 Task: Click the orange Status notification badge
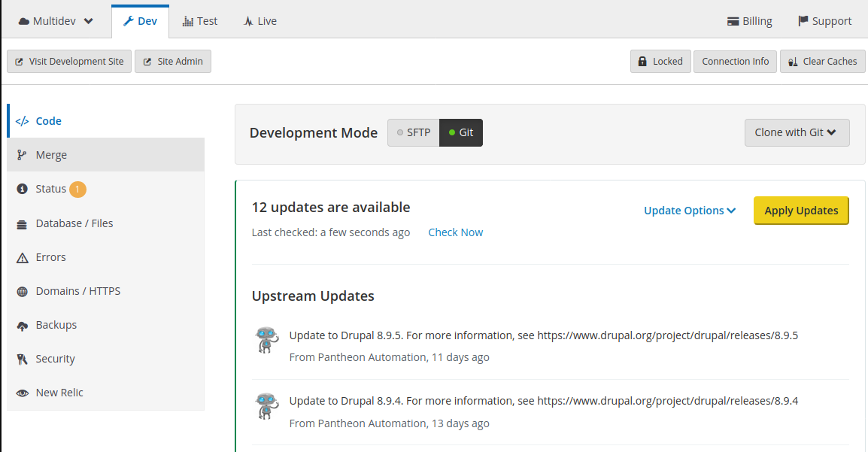click(x=77, y=190)
